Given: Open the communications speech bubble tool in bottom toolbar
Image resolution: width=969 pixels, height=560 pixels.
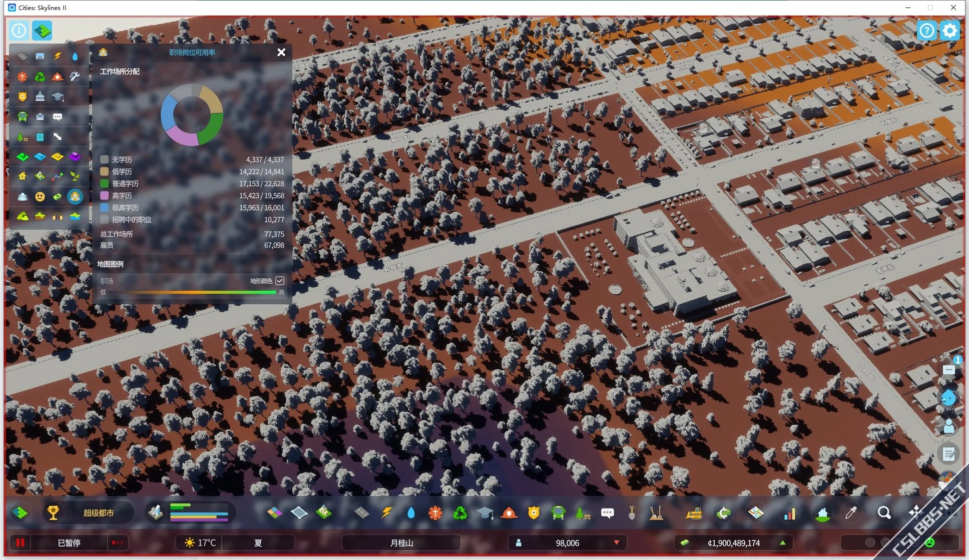Looking at the screenshot, I should click(607, 513).
